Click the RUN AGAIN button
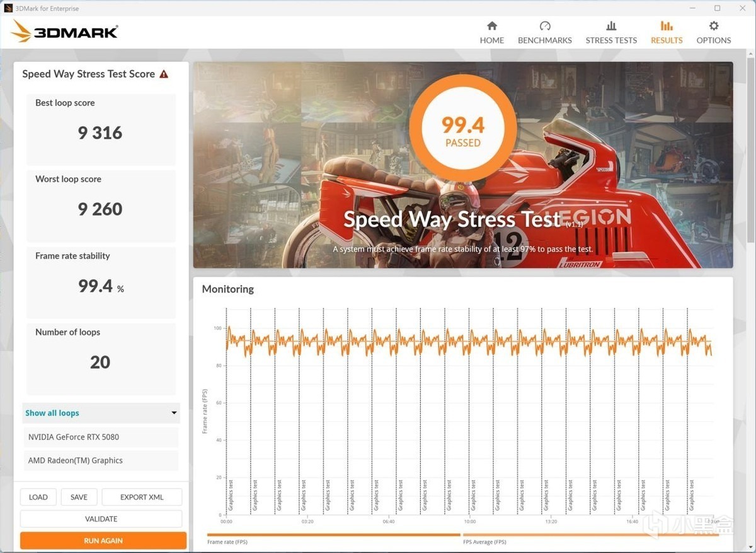The height and width of the screenshot is (553, 756). [x=103, y=540]
